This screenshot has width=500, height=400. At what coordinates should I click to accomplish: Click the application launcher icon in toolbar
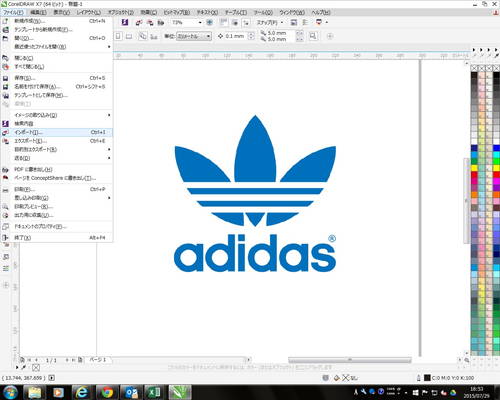[x=319, y=22]
